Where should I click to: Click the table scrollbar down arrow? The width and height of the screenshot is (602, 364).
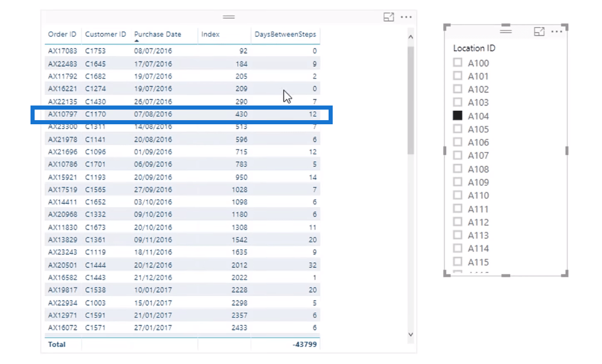(410, 335)
